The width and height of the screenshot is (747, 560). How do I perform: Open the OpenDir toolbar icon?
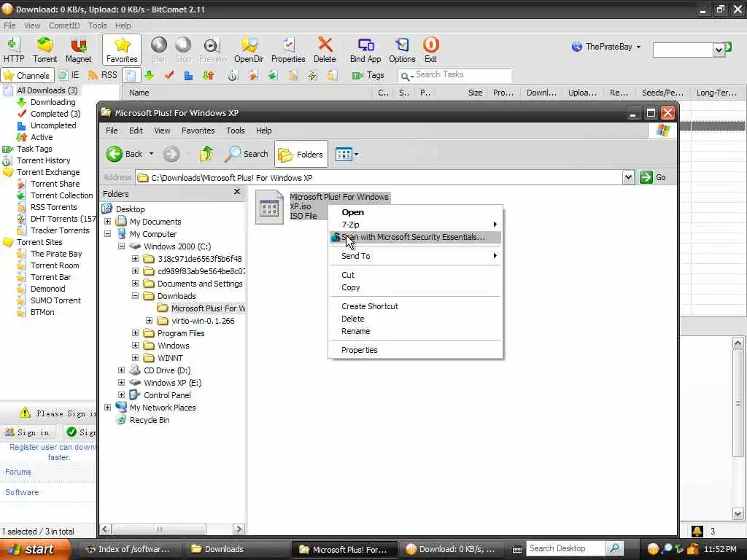pyautogui.click(x=249, y=50)
